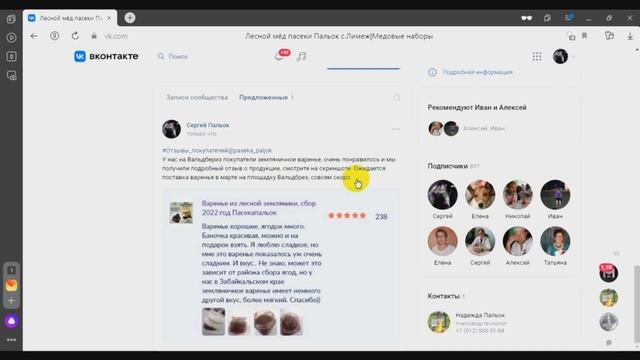This screenshot has height=360, width=640.
Task: Click the account icon next to back arrow
Action: [54, 36]
